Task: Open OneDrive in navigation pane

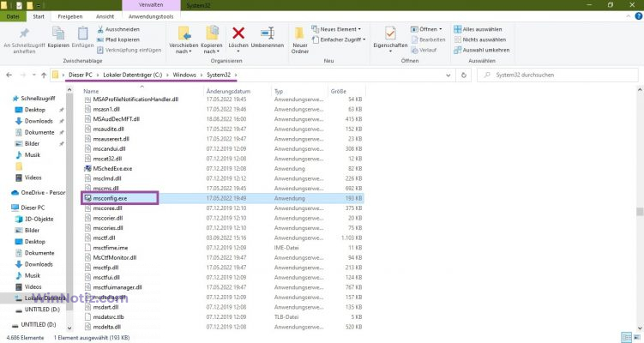Action: click(39, 192)
